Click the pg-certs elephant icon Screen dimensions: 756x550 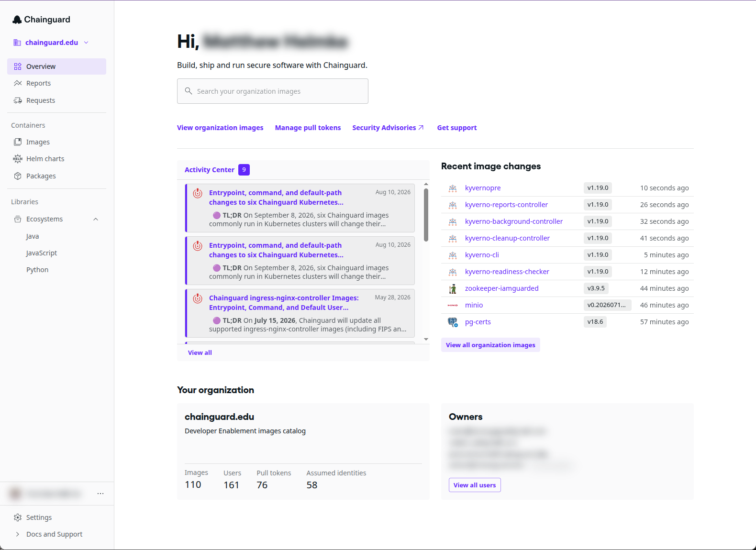click(453, 322)
